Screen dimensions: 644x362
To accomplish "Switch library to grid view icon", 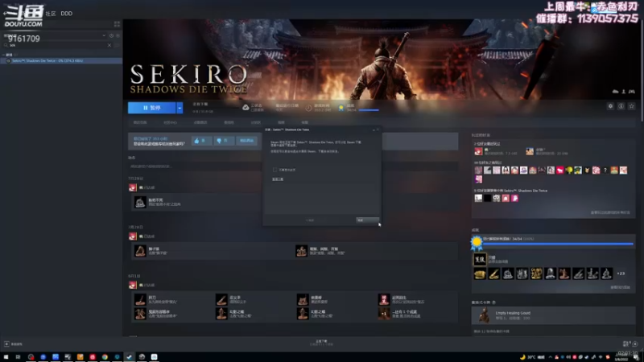I will 117,24.
